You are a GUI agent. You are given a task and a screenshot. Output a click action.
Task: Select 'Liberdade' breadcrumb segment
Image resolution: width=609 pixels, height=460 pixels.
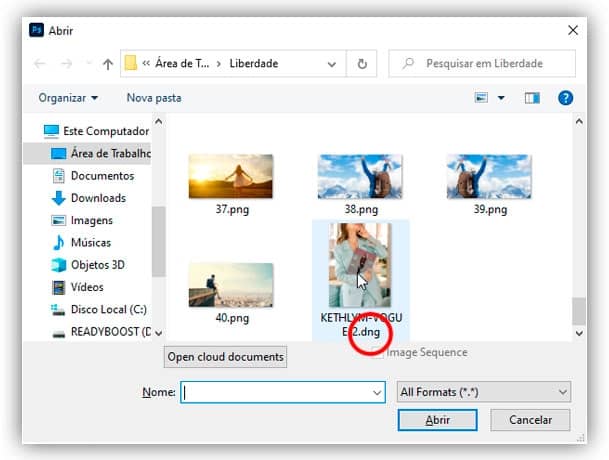254,63
